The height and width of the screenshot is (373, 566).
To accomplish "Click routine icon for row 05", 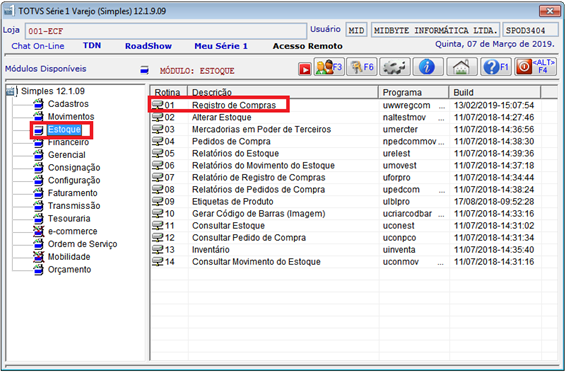I will pyautogui.click(x=157, y=153).
